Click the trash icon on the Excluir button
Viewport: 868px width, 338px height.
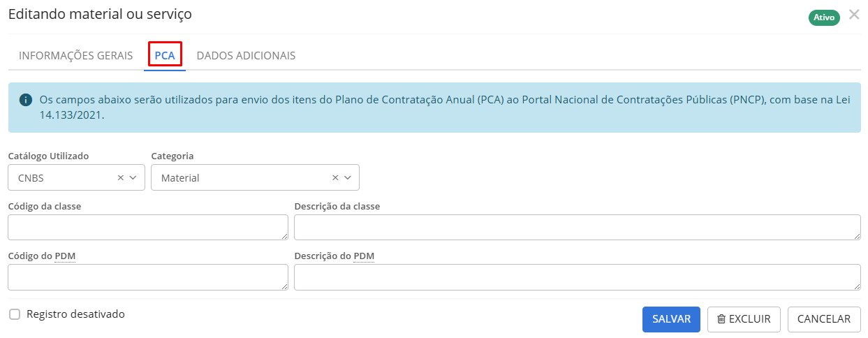pos(721,319)
